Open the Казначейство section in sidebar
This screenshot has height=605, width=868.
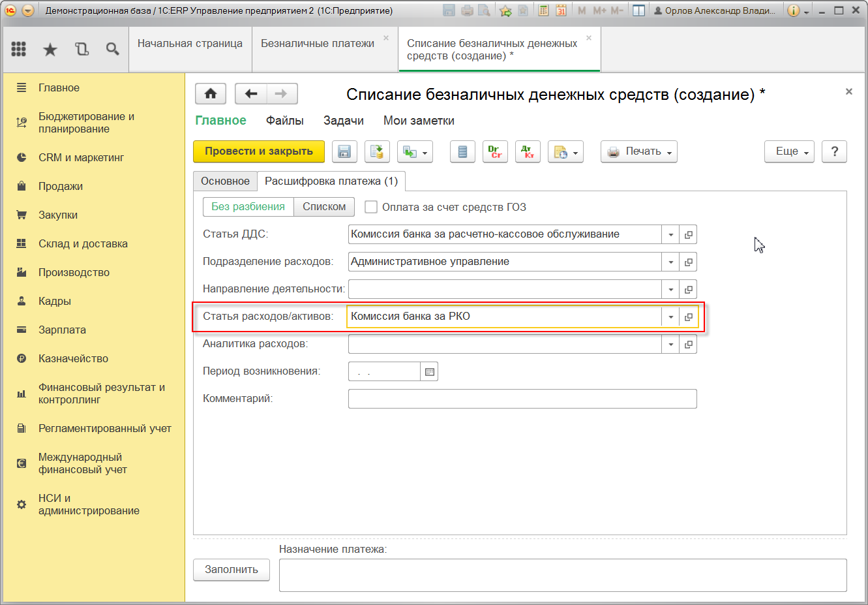pyautogui.click(x=73, y=358)
